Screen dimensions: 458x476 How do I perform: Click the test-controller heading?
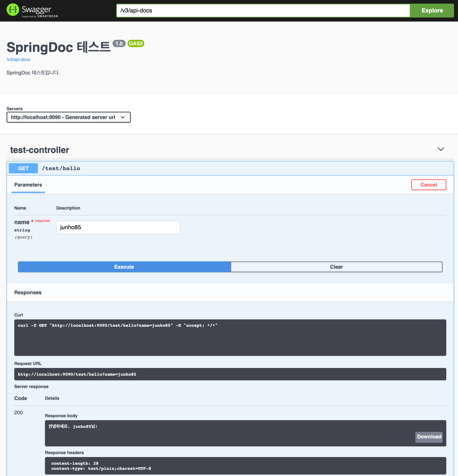[40, 150]
